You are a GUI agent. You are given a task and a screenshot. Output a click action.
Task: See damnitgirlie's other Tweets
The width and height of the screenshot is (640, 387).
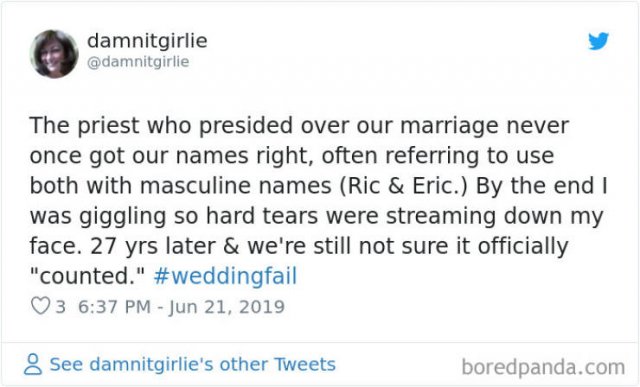pyautogui.click(x=192, y=364)
